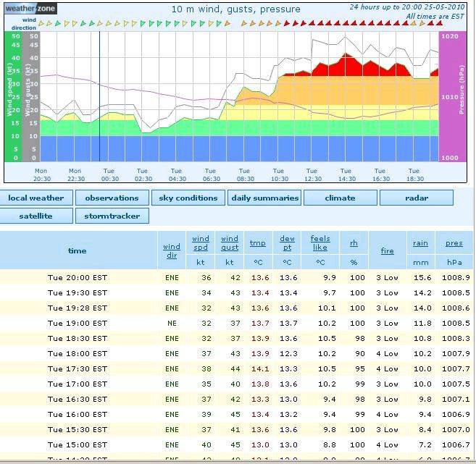Click the wind dir column header link
476x464 pixels.
pos(172,250)
